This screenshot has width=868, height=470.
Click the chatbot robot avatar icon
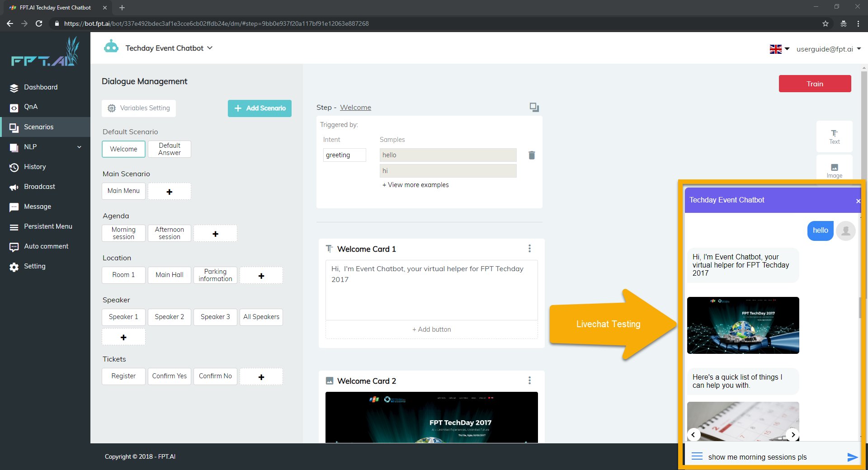[x=111, y=47]
